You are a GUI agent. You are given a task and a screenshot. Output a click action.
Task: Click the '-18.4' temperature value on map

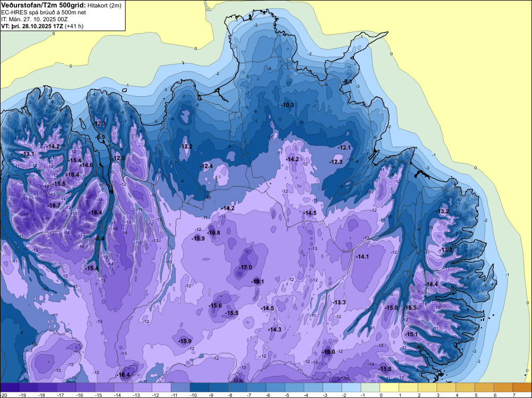(x=95, y=212)
